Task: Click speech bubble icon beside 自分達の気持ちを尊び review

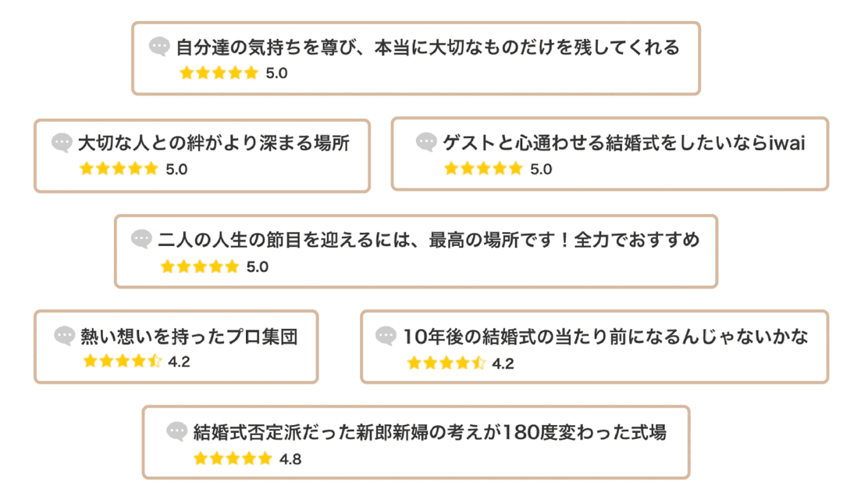Action: pos(159,47)
